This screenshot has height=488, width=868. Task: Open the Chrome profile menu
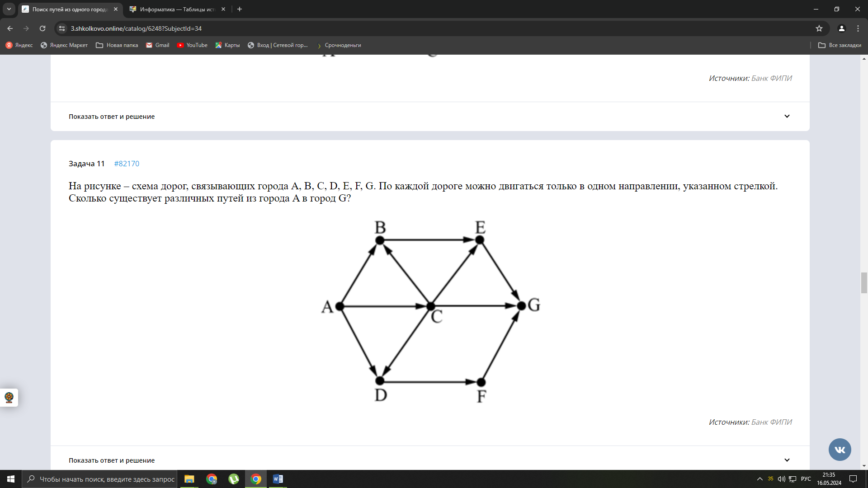[x=842, y=28]
